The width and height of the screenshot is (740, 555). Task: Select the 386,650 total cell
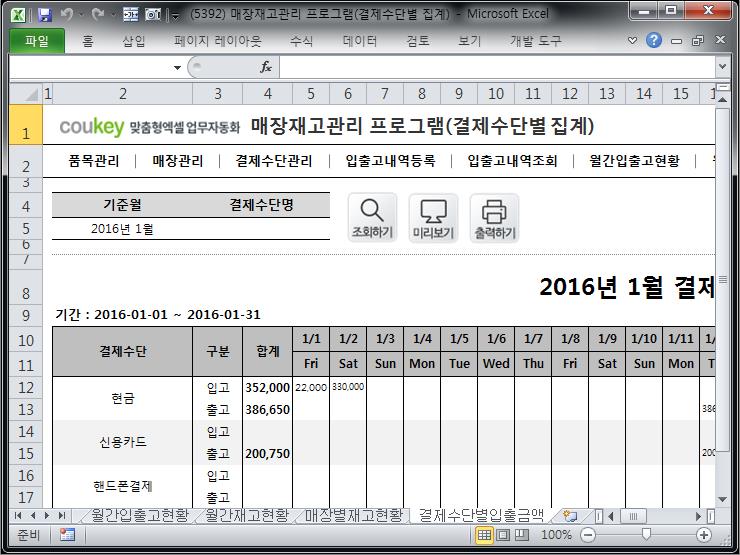pyautogui.click(x=268, y=409)
